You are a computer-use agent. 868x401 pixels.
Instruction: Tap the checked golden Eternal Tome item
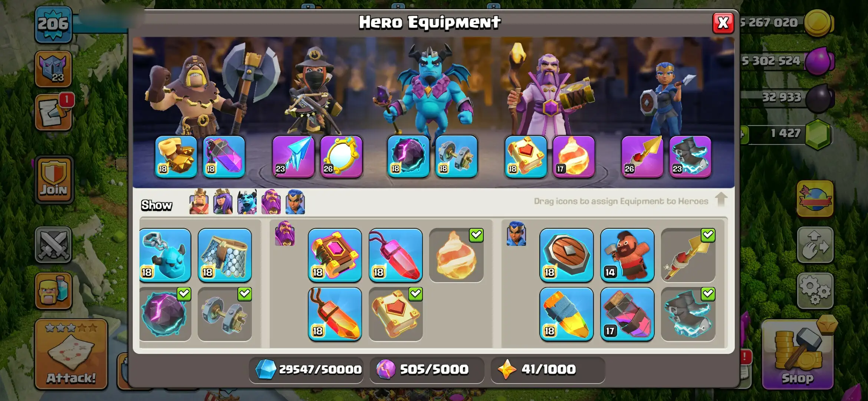pyautogui.click(x=396, y=314)
